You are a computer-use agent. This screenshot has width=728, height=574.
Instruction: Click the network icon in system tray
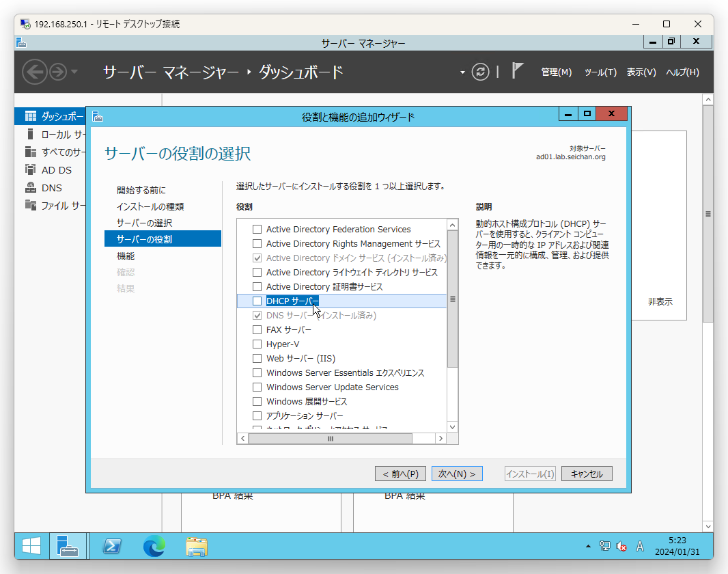tap(605, 546)
